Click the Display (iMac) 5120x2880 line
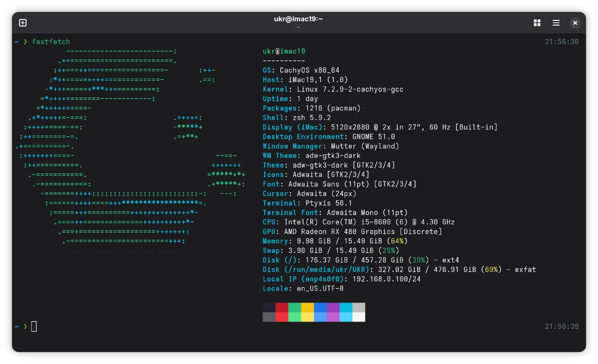Image resolution: width=598 pixels, height=364 pixels. point(380,127)
